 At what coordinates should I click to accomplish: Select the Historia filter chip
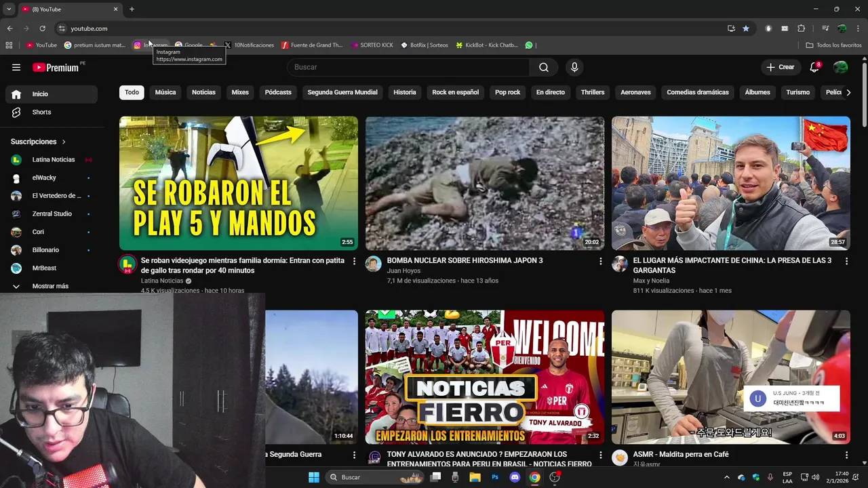point(405,92)
